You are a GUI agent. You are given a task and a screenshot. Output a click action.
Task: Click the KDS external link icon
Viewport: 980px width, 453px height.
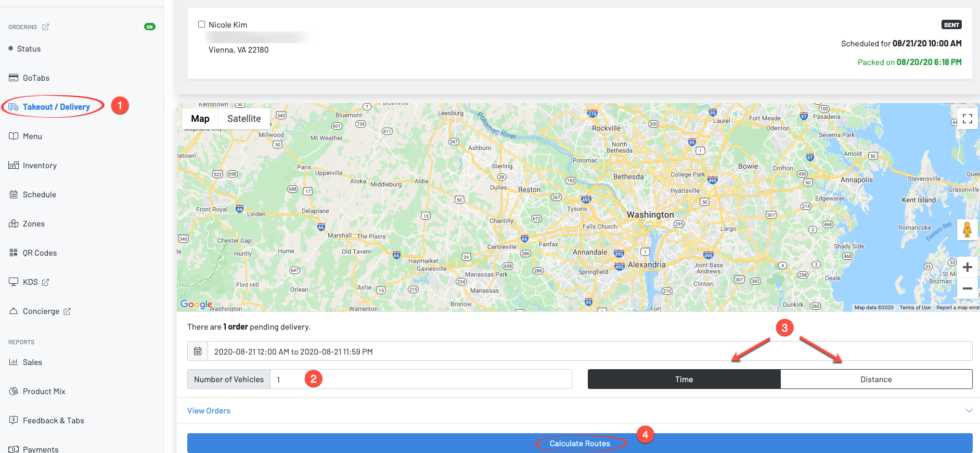46,282
